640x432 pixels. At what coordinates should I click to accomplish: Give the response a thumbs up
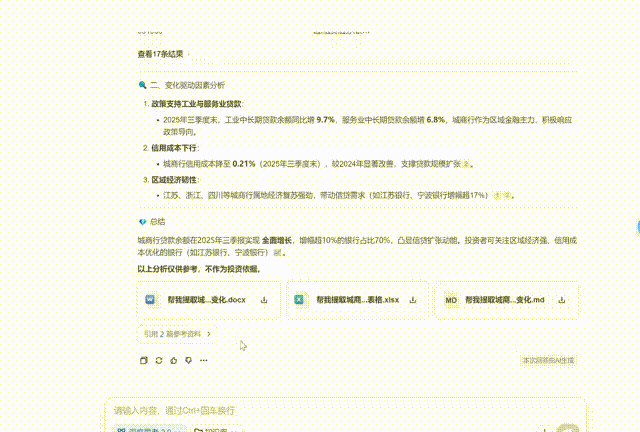coord(174,360)
